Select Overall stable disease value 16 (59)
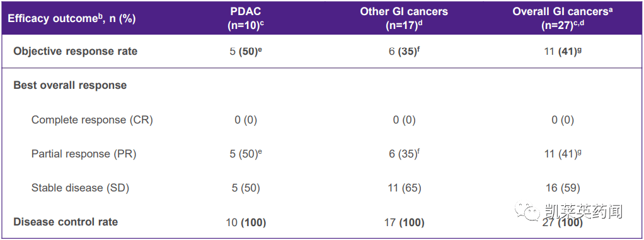The width and height of the screenshot is (644, 240). tap(563, 188)
